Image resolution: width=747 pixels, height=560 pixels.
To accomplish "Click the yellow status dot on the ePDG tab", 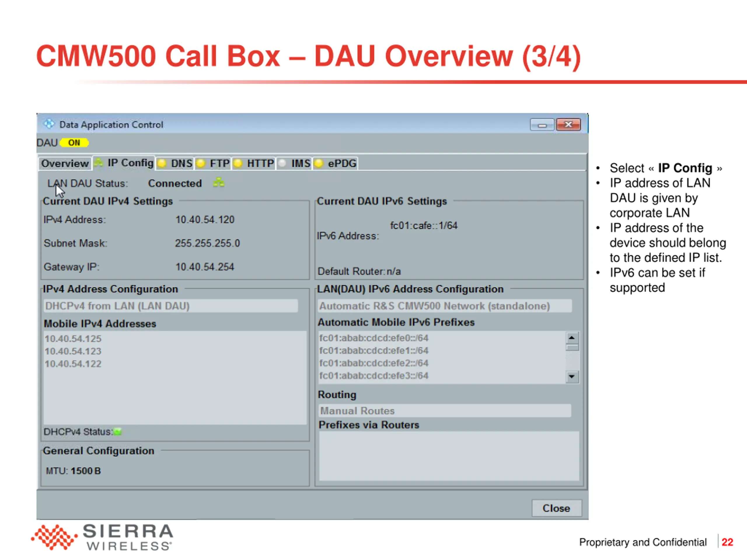I will coord(319,164).
